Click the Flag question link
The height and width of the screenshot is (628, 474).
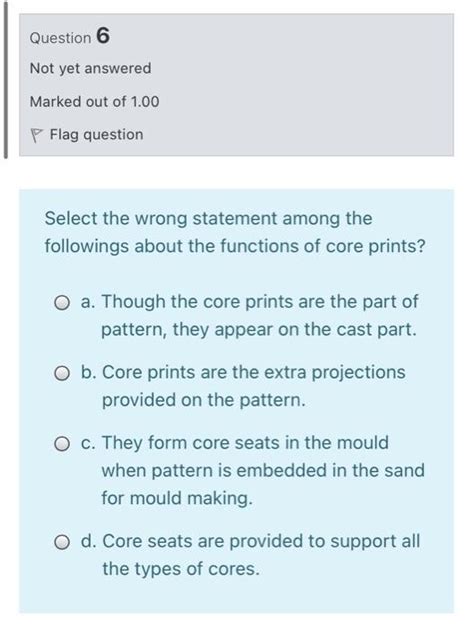pos(96,135)
